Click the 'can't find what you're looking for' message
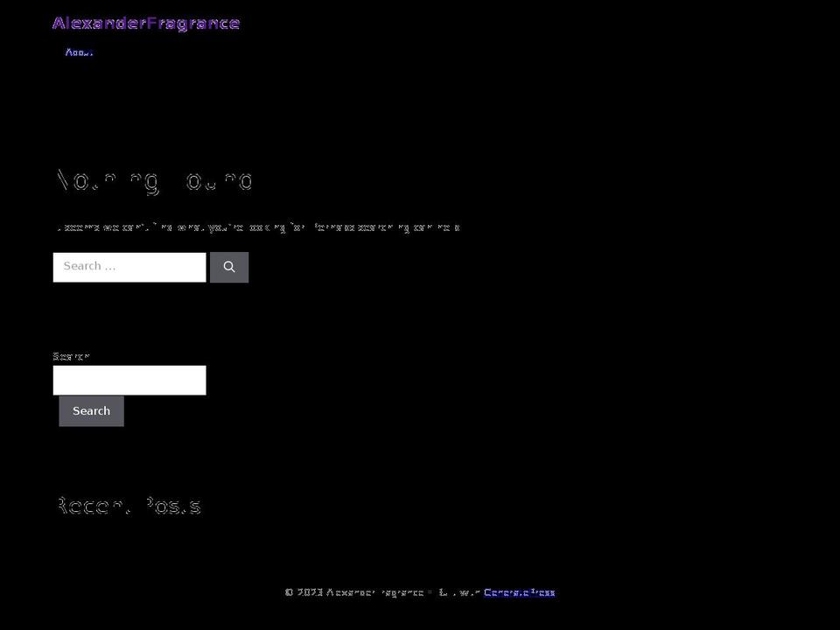 [258, 227]
